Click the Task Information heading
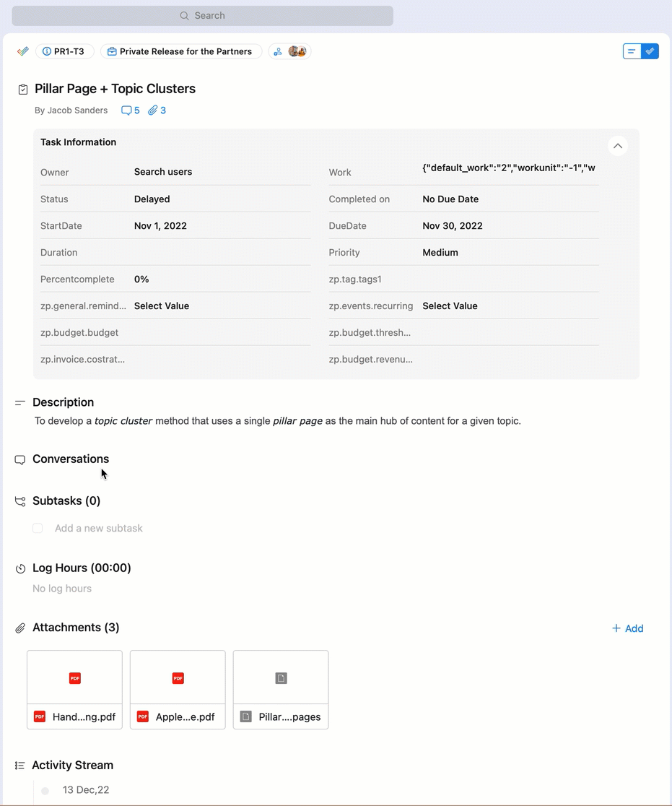 [x=78, y=142]
